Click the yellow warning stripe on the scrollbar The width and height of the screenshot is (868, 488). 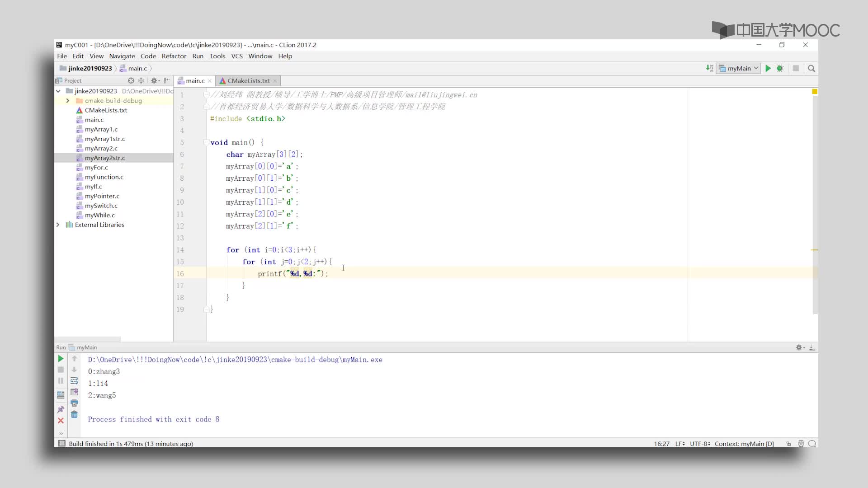(815, 250)
